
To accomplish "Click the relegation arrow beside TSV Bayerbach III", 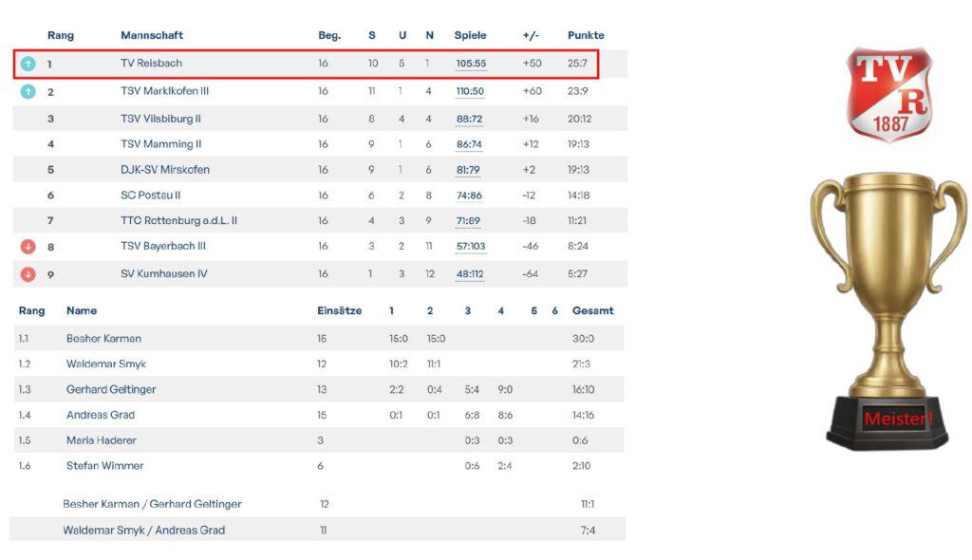I will point(28,247).
